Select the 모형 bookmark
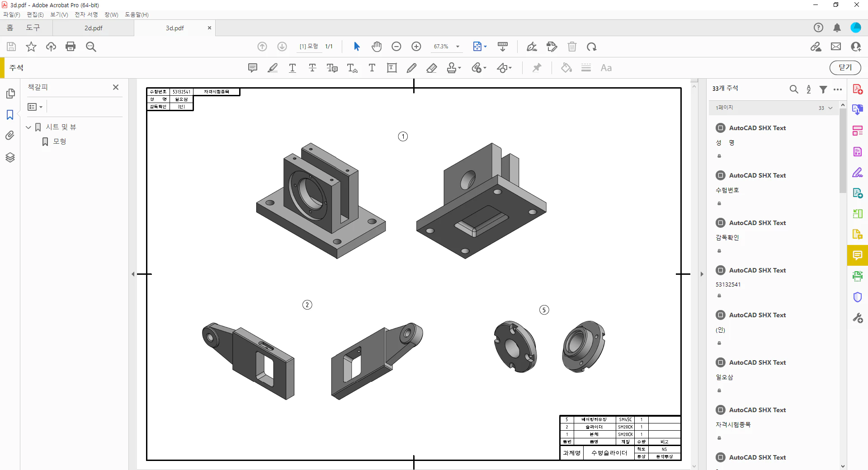 pos(60,141)
